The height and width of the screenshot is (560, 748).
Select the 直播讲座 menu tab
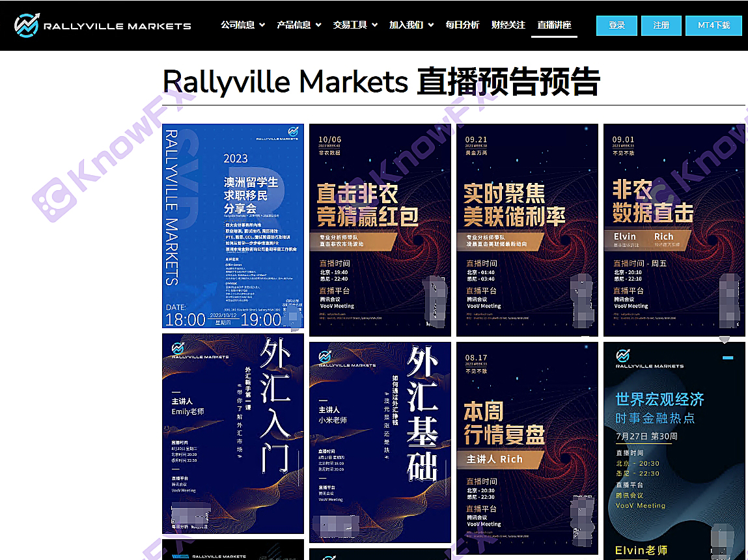(x=554, y=25)
